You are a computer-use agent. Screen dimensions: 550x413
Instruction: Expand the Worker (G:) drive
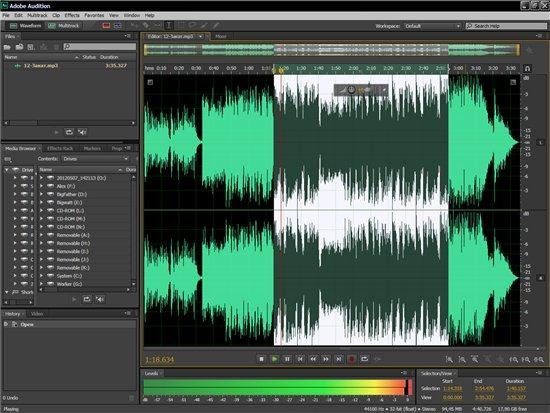click(41, 284)
